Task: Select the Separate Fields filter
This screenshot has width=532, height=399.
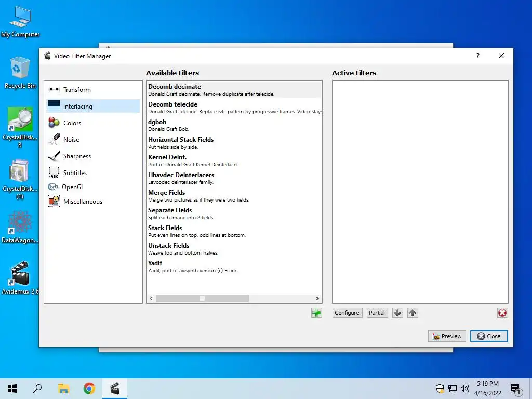Action: pyautogui.click(x=234, y=214)
